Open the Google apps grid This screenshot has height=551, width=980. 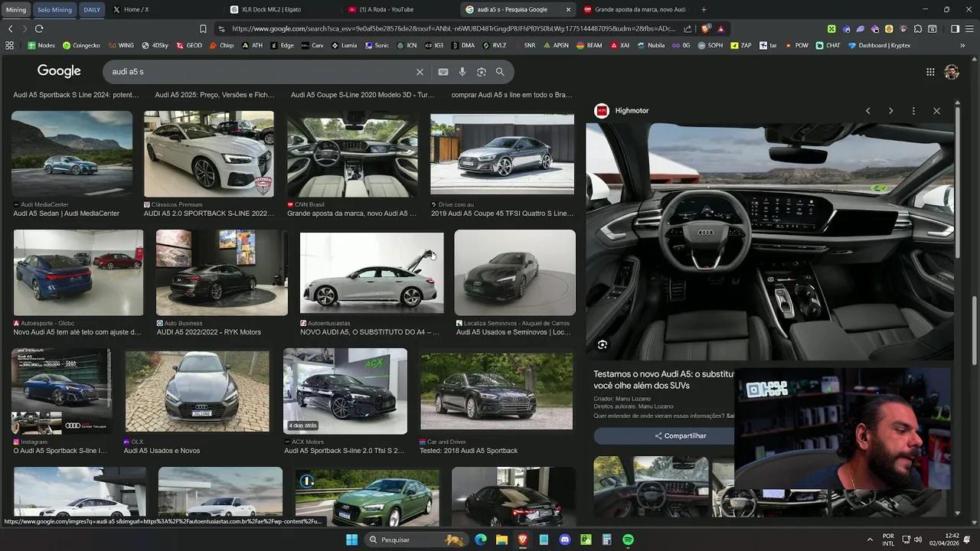(x=930, y=72)
